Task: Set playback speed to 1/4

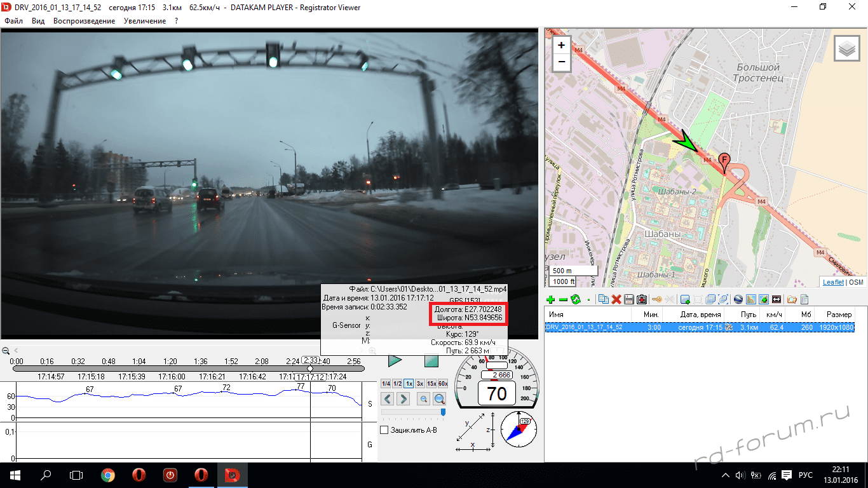Action: [386, 384]
